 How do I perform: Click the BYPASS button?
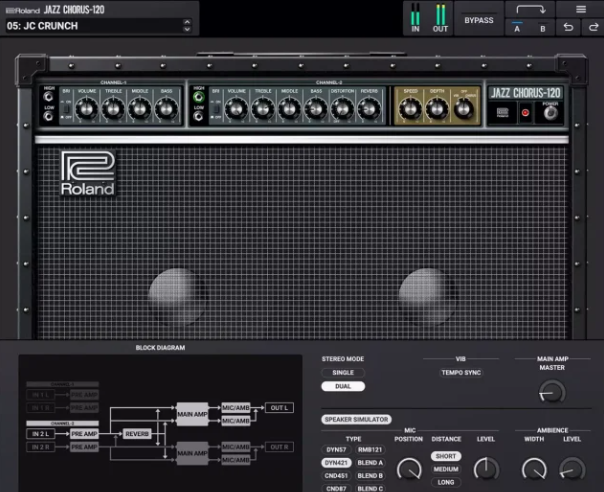pyautogui.click(x=479, y=20)
